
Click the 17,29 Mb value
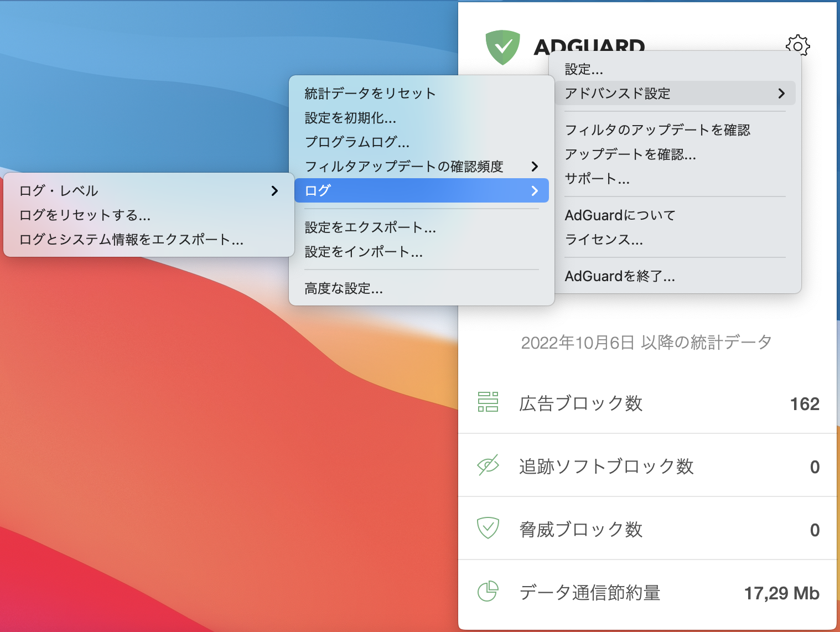(781, 593)
